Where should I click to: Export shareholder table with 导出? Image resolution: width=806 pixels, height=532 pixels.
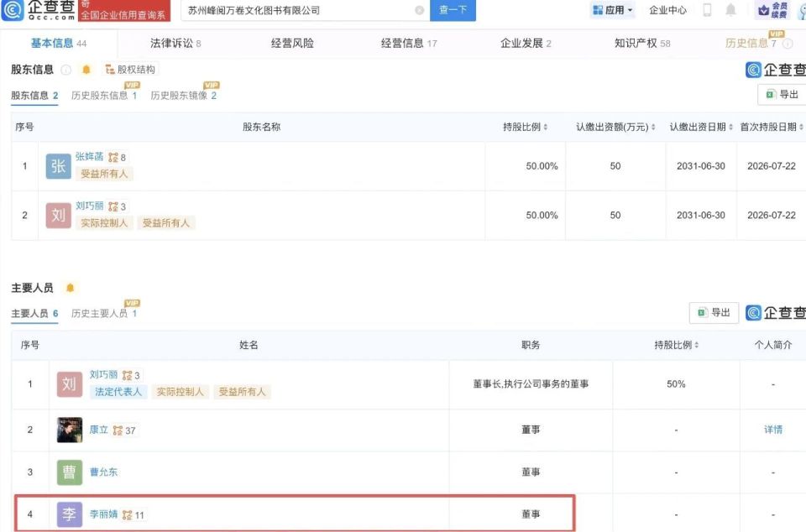pyautogui.click(x=782, y=95)
